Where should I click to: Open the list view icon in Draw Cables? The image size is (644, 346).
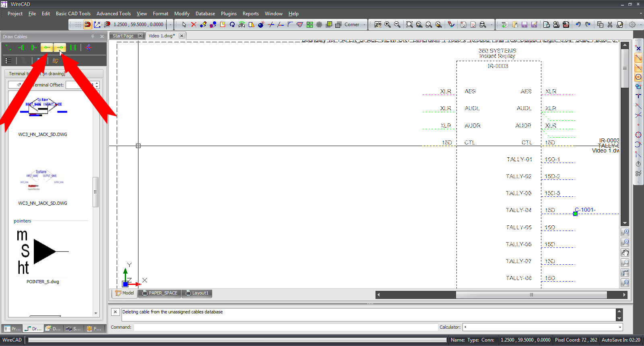(x=8, y=61)
